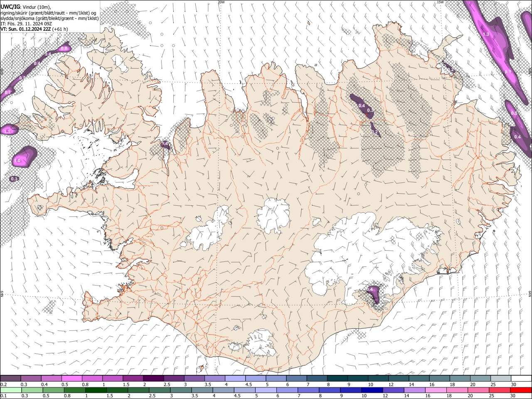This screenshot has height=399, width=532.
Task: Click the 20W longitude label at top
Action: 221,2
